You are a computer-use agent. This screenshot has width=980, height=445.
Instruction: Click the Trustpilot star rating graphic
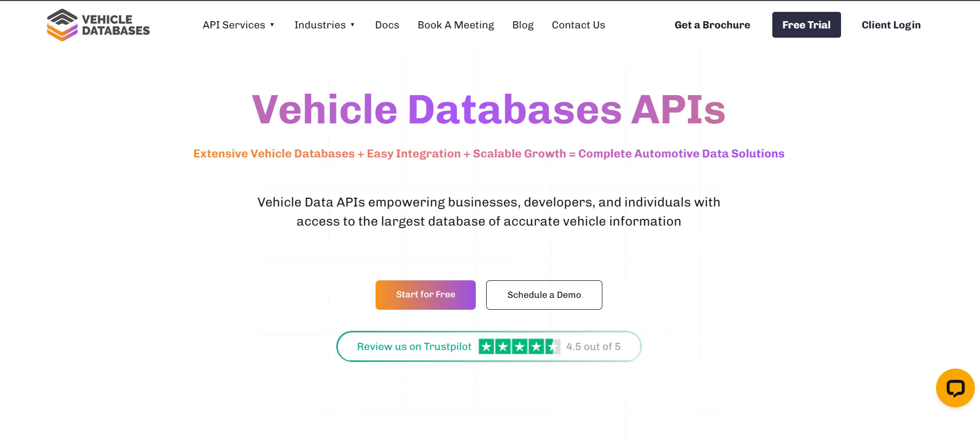click(519, 346)
